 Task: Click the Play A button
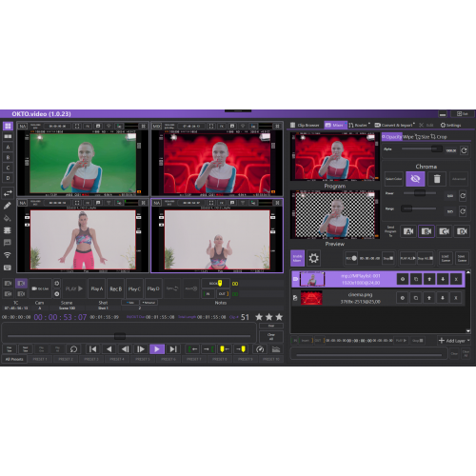click(97, 288)
